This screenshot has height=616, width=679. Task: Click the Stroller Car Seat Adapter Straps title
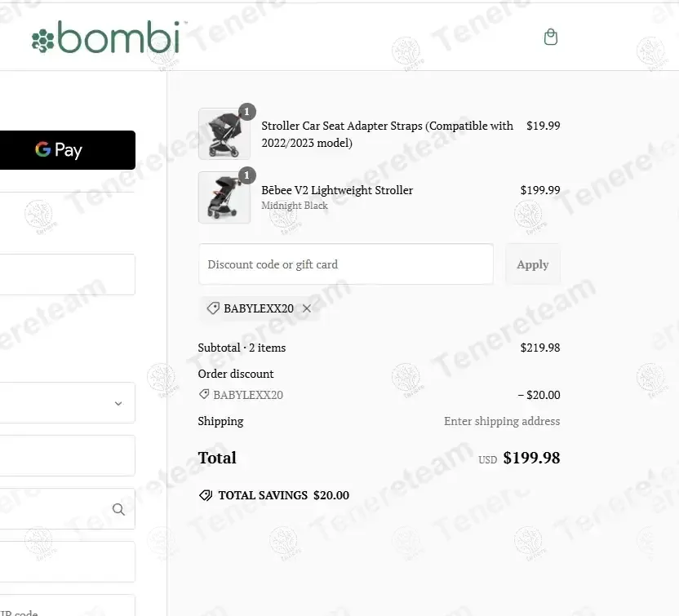point(387,134)
